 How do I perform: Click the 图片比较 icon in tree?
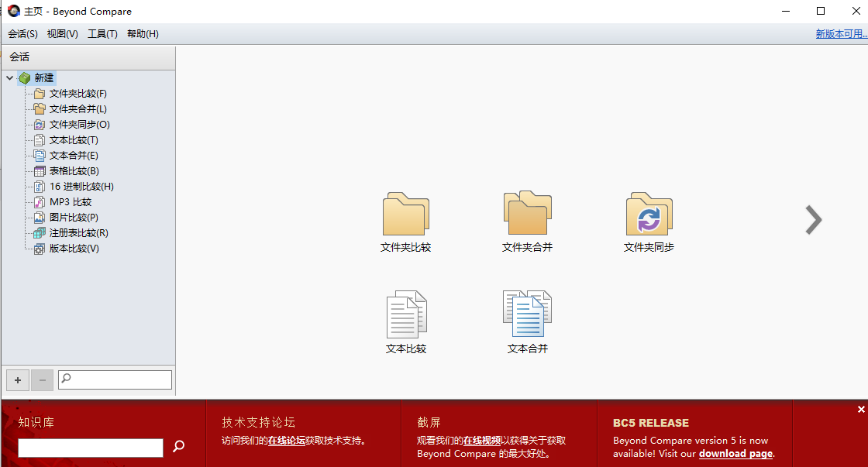pos(40,218)
